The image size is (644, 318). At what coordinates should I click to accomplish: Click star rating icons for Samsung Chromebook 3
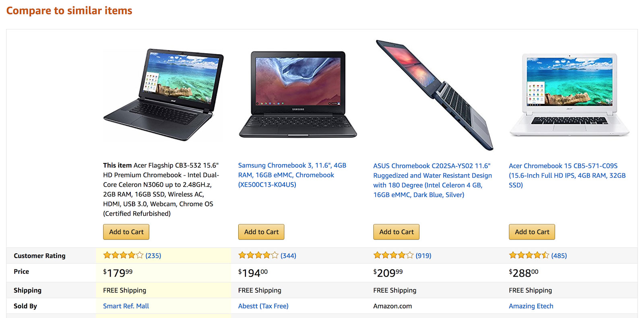coord(258,255)
